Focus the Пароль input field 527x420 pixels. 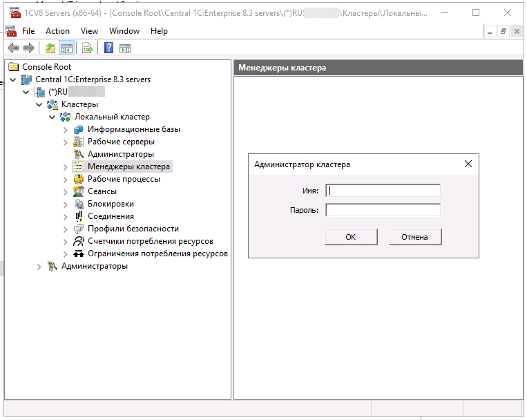point(383,210)
